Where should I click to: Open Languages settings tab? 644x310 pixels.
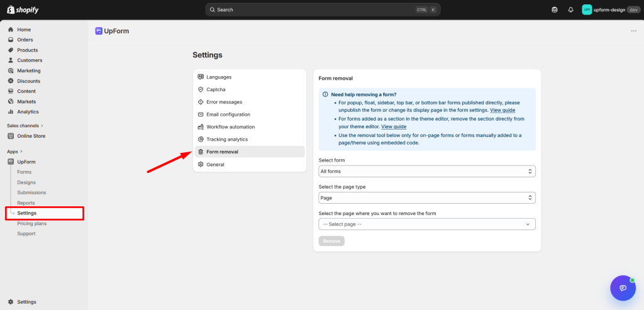tap(250, 77)
